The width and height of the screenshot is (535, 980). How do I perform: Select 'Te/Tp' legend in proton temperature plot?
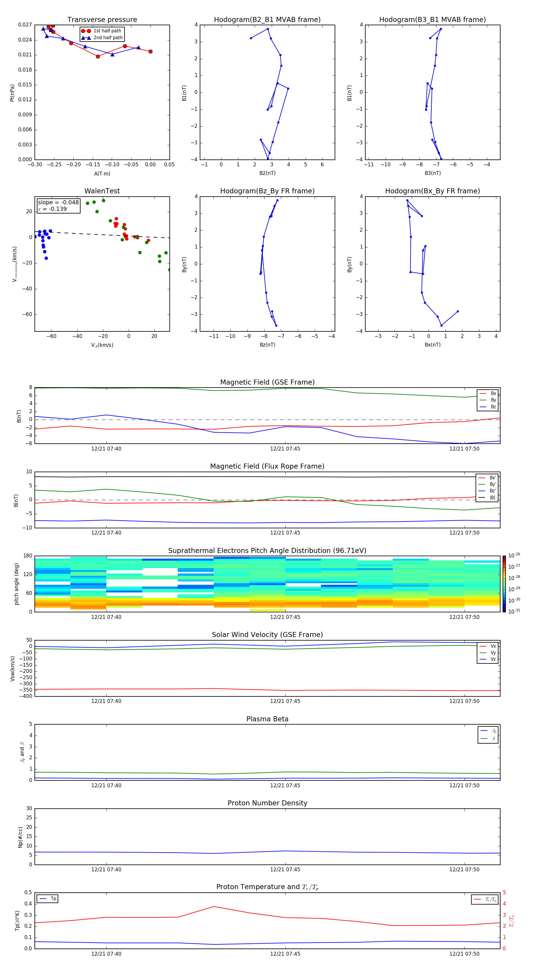485,899
